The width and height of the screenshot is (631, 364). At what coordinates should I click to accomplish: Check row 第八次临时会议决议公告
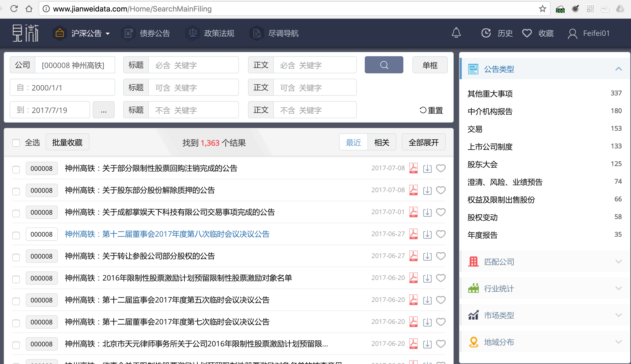16,235
